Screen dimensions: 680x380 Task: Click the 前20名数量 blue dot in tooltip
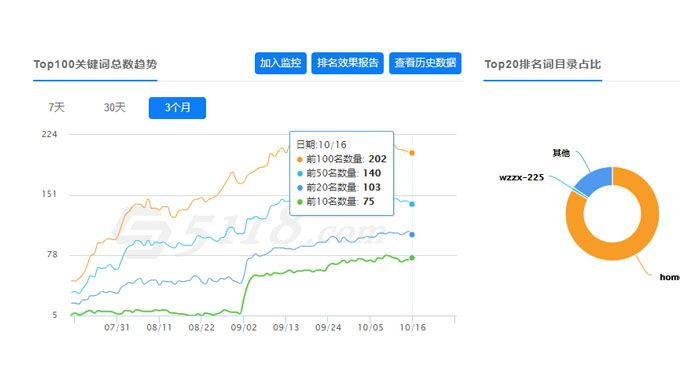click(300, 188)
